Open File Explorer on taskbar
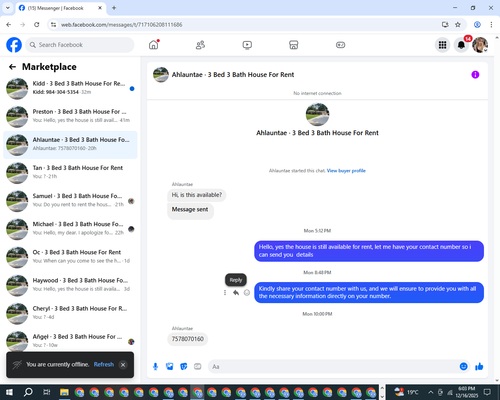This screenshot has height=400, width=500. (x=64, y=392)
